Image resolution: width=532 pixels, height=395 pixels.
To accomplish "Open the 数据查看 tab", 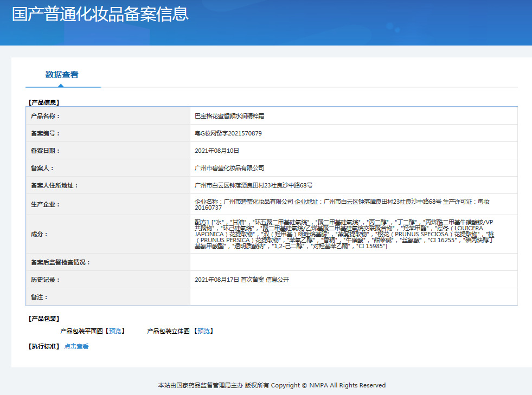I will (x=62, y=75).
